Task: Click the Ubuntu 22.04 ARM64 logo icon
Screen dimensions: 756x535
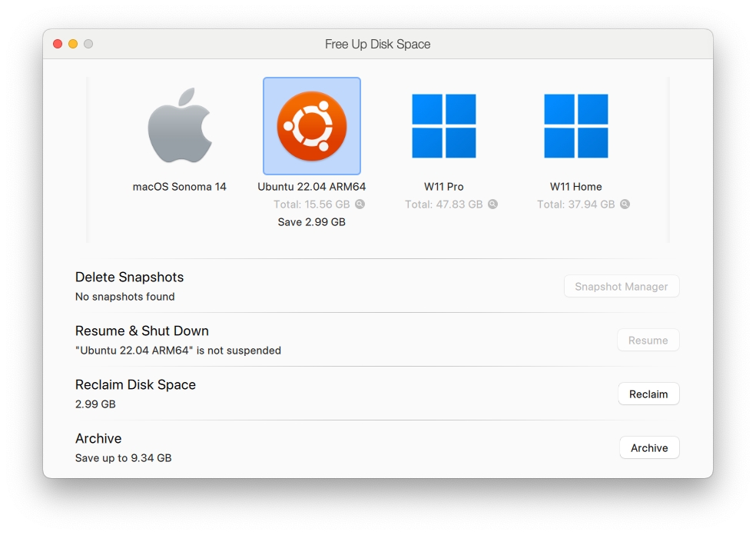Action: (312, 126)
